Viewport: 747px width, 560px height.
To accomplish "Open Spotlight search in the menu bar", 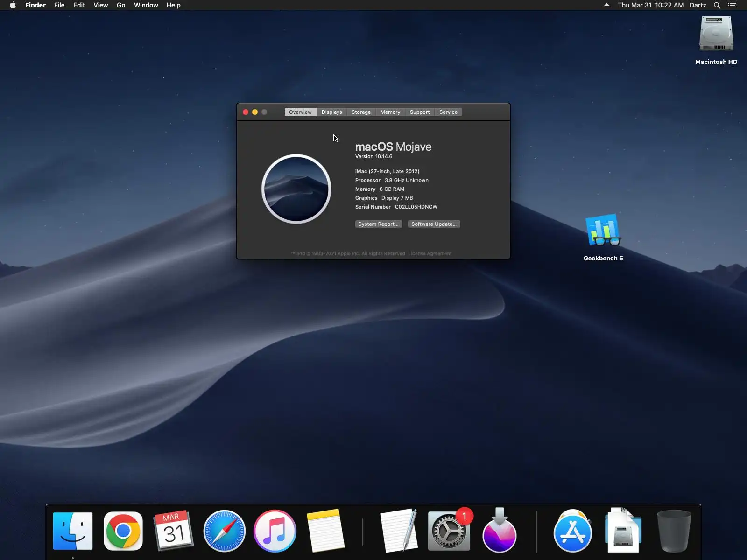I will click(717, 5).
